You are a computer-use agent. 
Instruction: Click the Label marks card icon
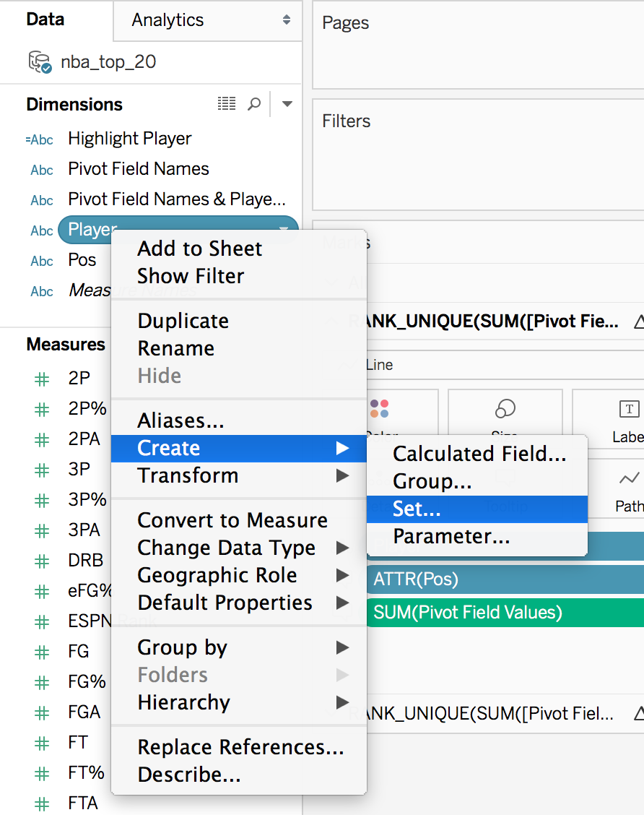coord(629,410)
